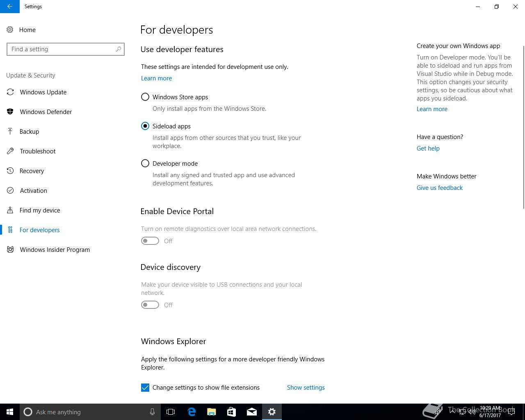Click the Windows Update sync icon
The height and width of the screenshot is (420, 525).
point(10,92)
